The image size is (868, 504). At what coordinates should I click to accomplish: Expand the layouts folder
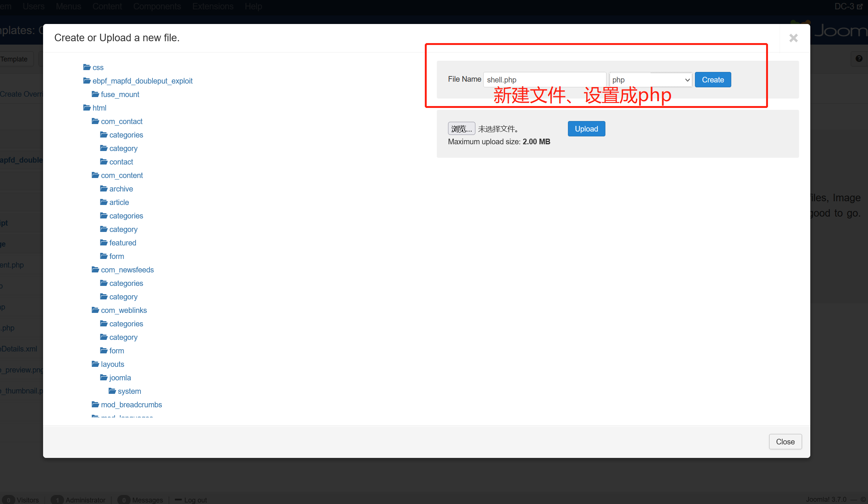(112, 364)
